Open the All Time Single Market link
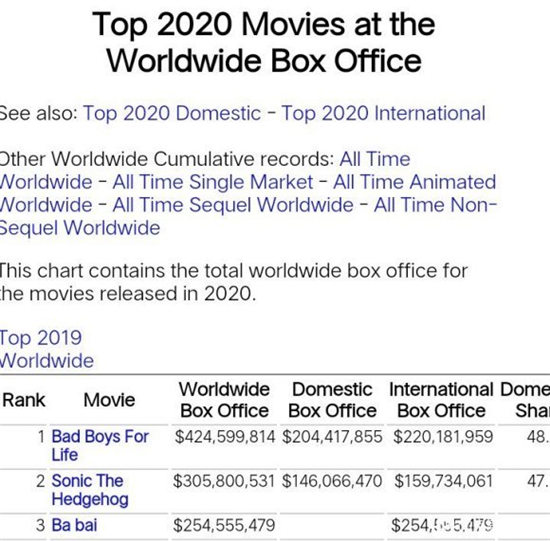 click(x=213, y=182)
